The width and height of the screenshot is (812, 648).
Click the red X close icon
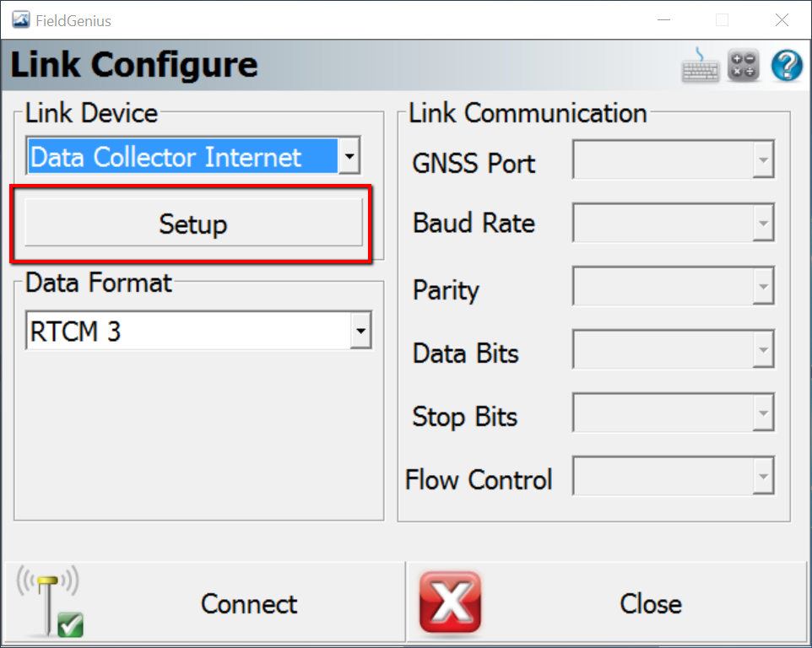450,603
